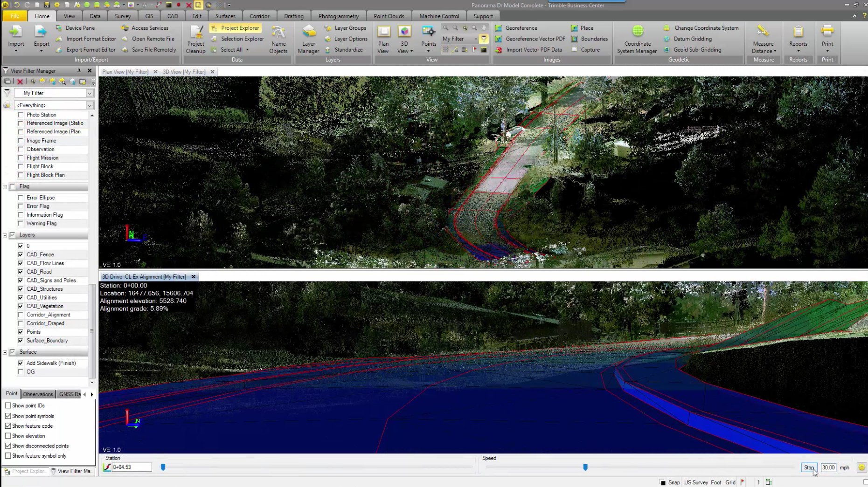868x487 pixels.
Task: Enable the OG surface checkbox
Action: [x=21, y=371]
